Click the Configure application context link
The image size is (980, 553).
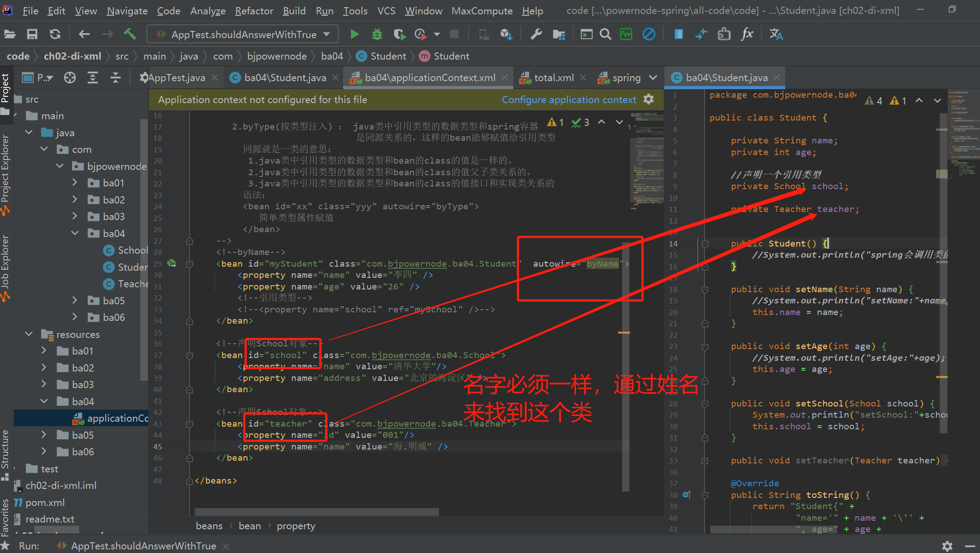pyautogui.click(x=569, y=99)
